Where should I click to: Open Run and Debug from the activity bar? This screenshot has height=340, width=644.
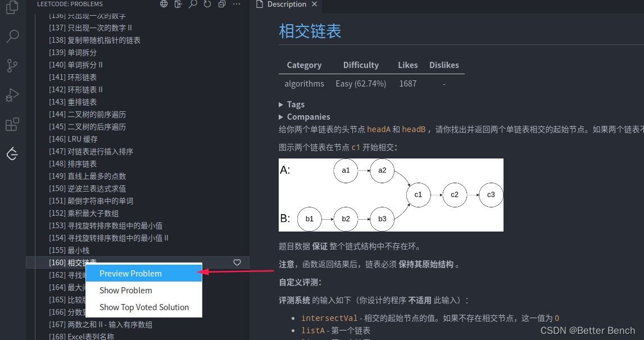[x=12, y=95]
